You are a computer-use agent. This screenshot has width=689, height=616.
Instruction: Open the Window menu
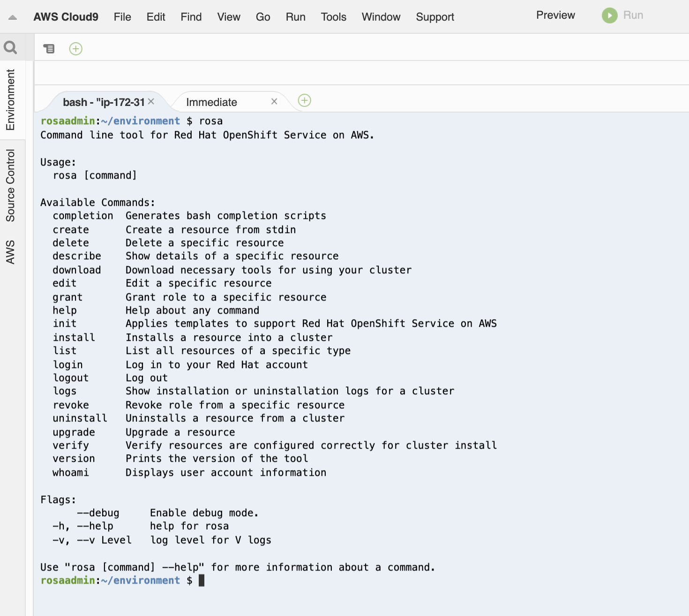[x=381, y=17]
